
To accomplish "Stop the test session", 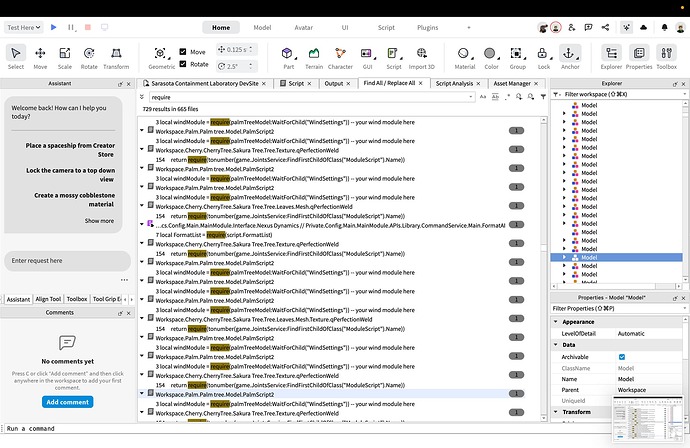I will (88, 27).
